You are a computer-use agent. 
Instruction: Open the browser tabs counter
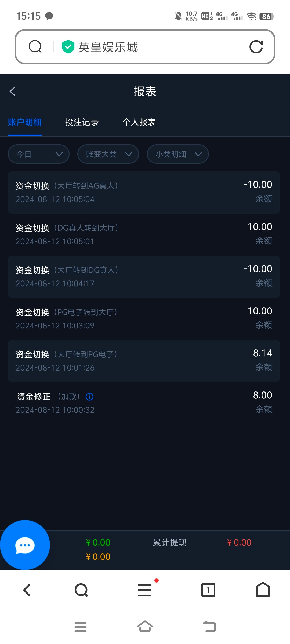208,590
